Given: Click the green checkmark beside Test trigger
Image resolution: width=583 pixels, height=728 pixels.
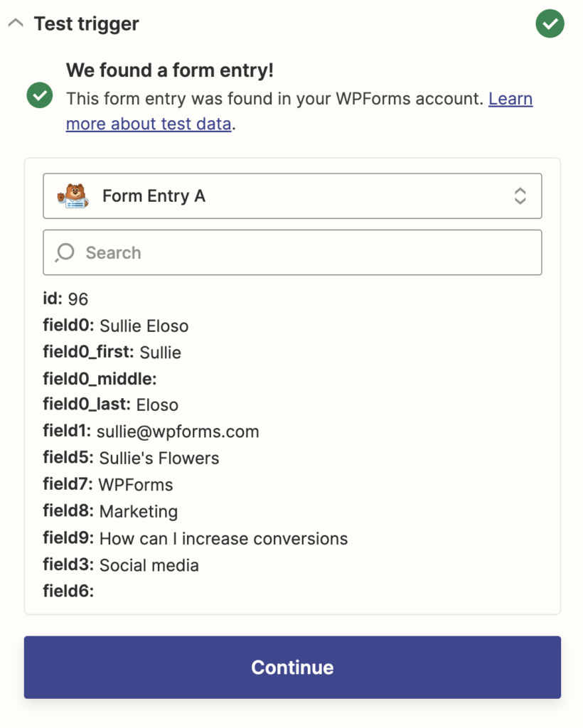Looking at the screenshot, I should [x=550, y=23].
